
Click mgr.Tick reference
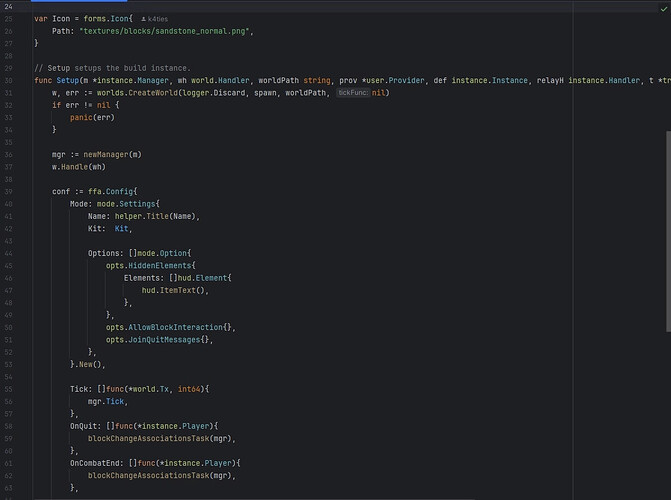click(106, 401)
